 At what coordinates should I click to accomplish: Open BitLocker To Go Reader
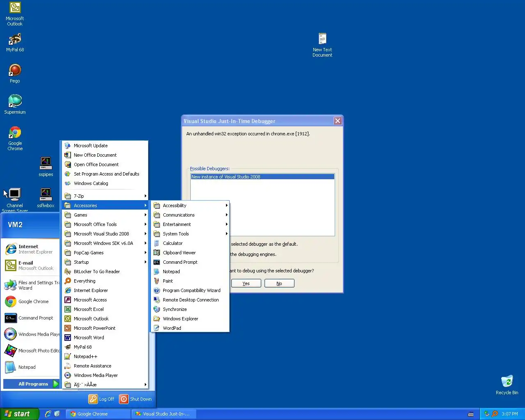[105, 272]
